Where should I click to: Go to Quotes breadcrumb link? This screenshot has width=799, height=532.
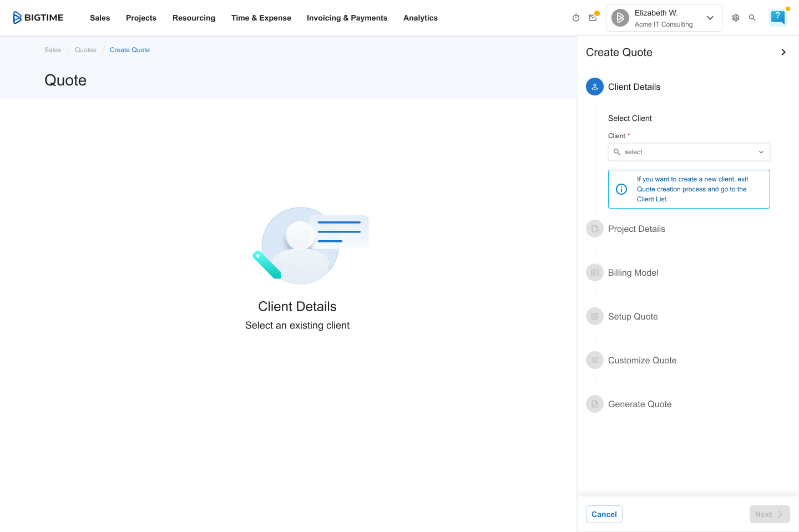[85, 50]
